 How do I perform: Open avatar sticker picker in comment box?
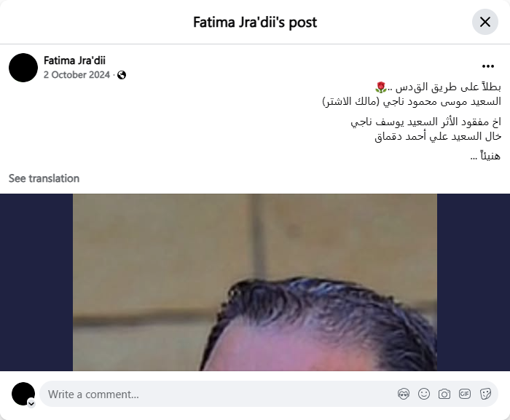pyautogui.click(x=404, y=394)
